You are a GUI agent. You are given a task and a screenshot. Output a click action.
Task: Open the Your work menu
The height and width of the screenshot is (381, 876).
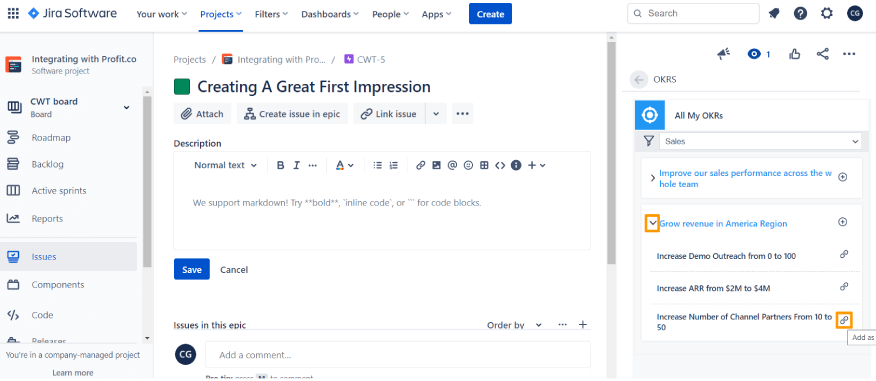coord(161,14)
